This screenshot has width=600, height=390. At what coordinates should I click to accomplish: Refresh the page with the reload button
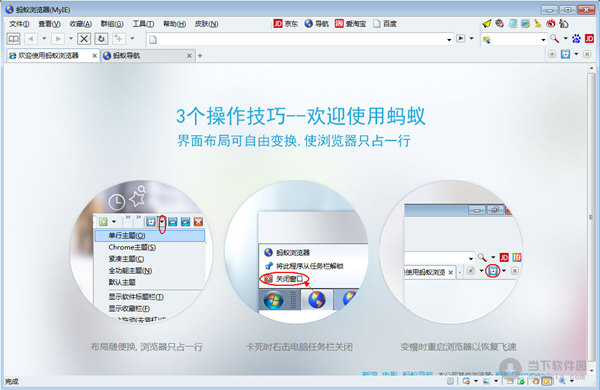tap(101, 39)
